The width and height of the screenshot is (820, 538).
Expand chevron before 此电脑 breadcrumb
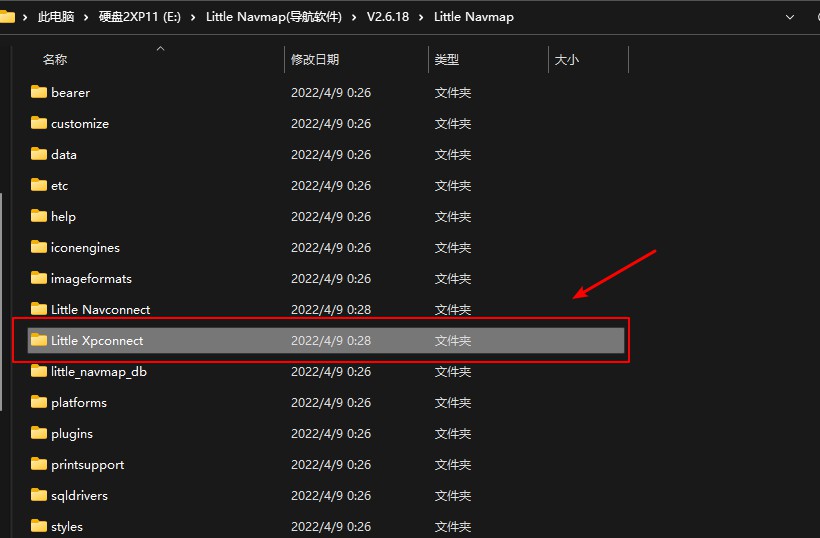25,17
